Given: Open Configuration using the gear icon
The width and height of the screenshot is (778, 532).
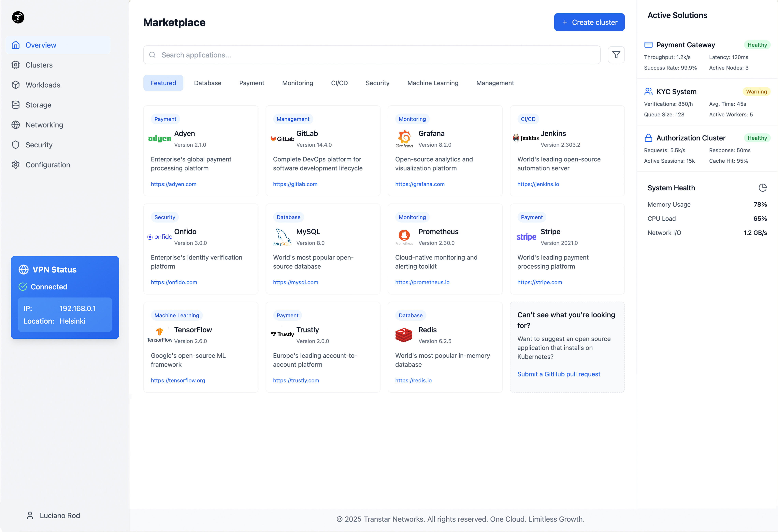Looking at the screenshot, I should click(16, 165).
